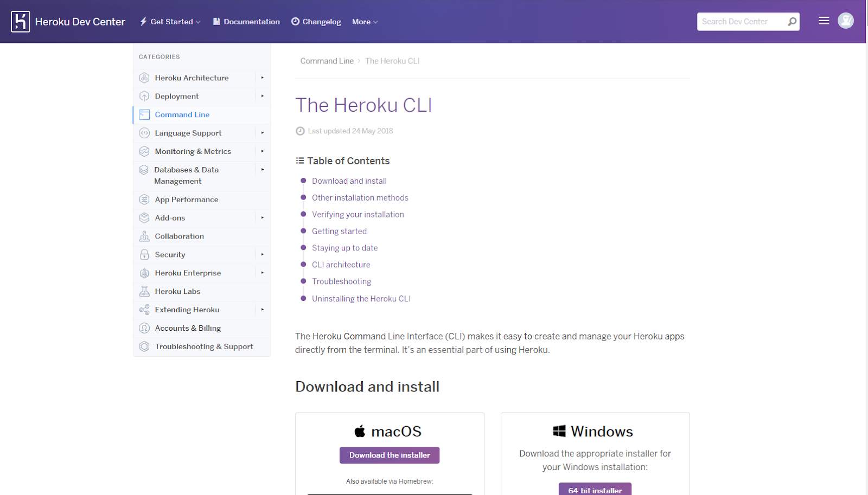Click the Command Line terminal icon
Screen dimensions: 868x495
tap(144, 114)
